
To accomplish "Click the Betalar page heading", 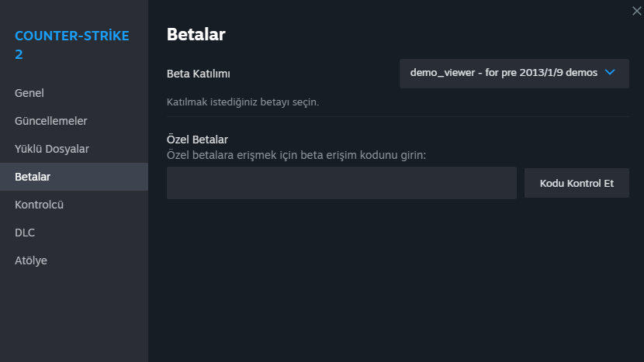I will tap(196, 34).
